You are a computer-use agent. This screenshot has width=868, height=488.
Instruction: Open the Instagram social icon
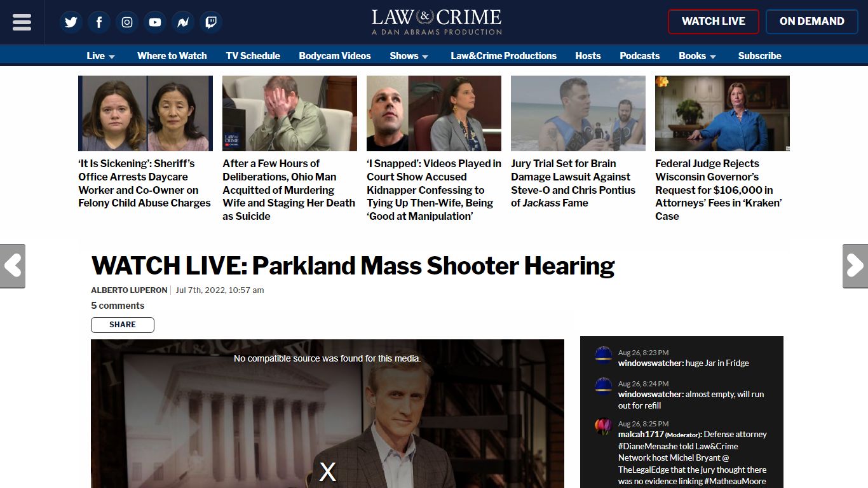coord(127,22)
